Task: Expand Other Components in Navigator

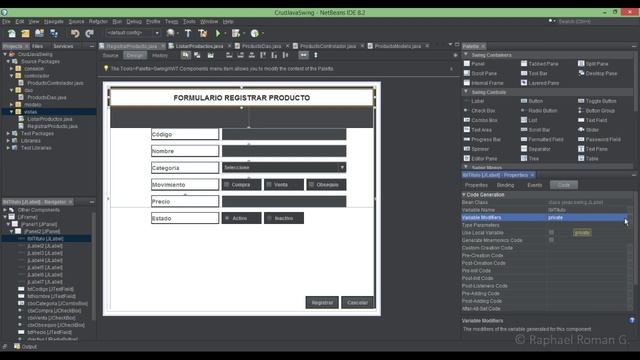Action: [5, 210]
